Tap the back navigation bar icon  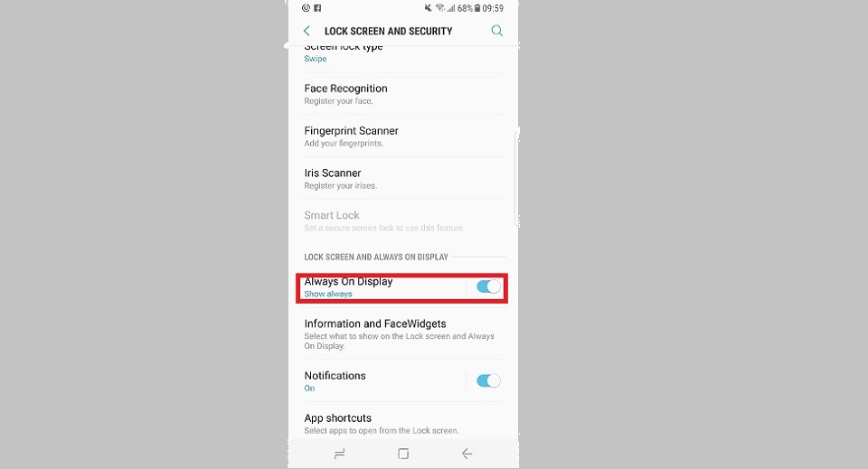(x=467, y=454)
